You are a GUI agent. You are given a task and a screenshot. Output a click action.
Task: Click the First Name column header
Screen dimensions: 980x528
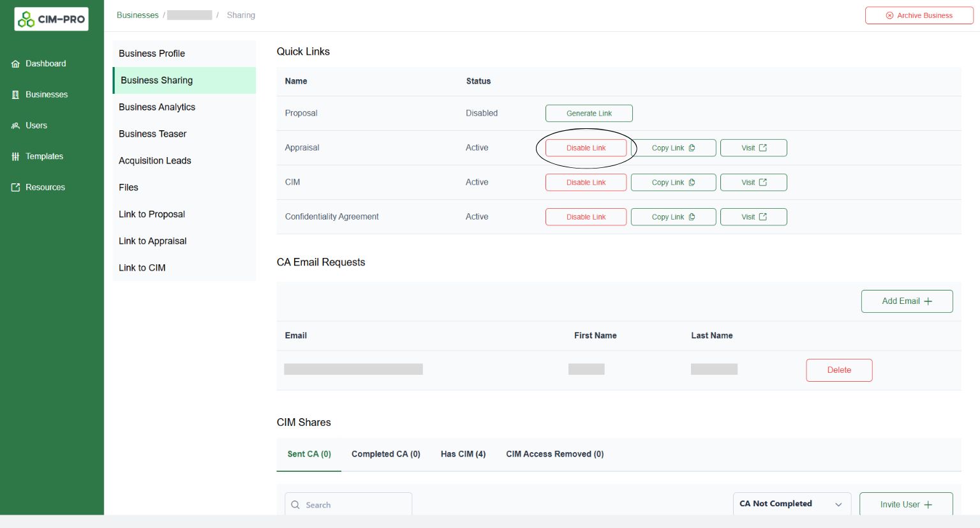pos(595,335)
